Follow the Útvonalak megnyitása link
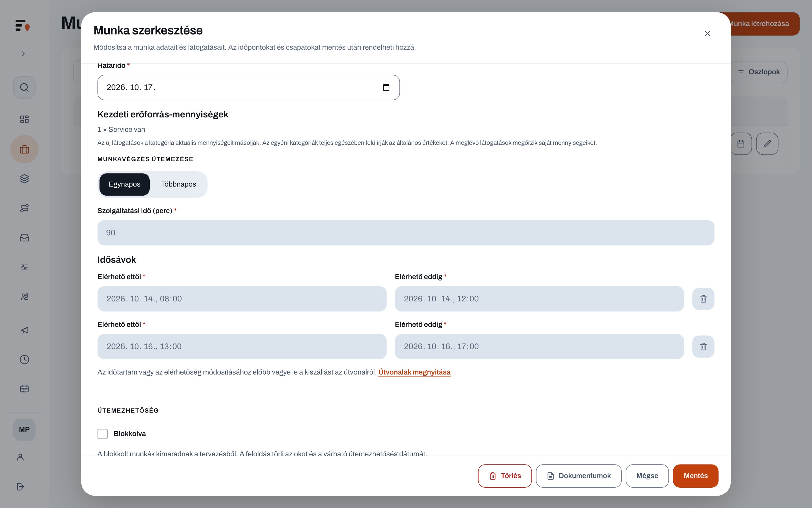Viewport: 812px width, 508px height. [x=414, y=372]
